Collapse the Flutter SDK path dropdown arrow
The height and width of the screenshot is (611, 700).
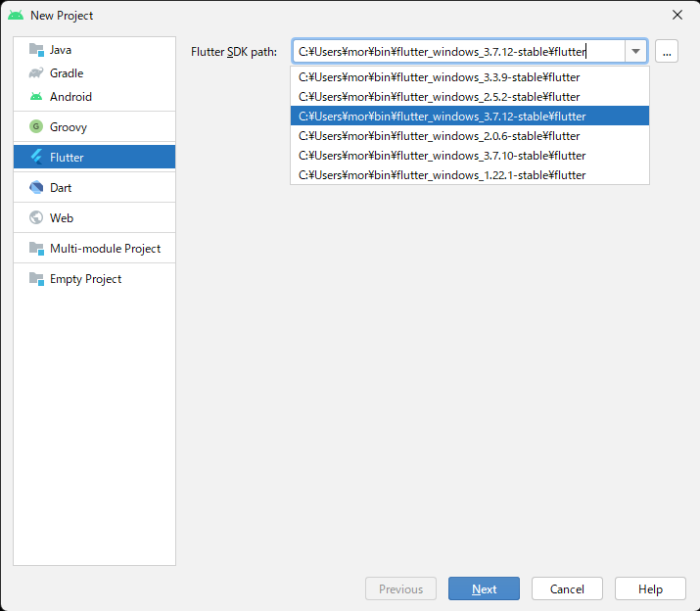[635, 51]
